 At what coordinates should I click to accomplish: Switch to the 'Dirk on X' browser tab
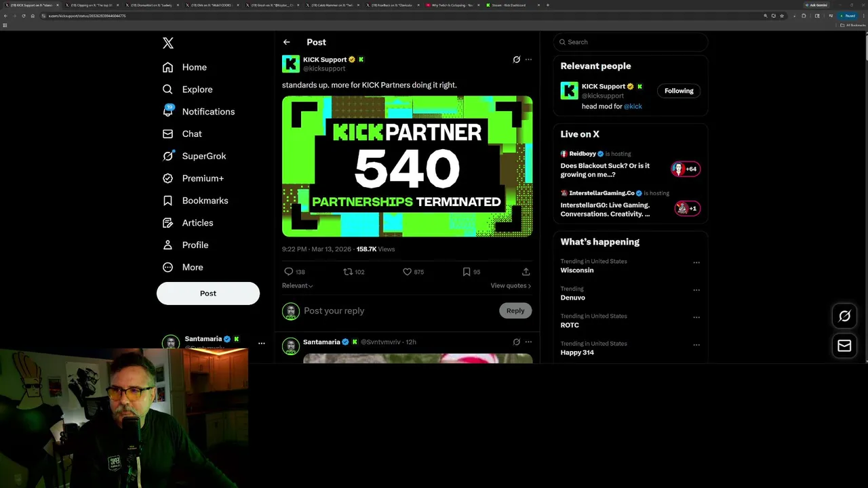coord(212,5)
